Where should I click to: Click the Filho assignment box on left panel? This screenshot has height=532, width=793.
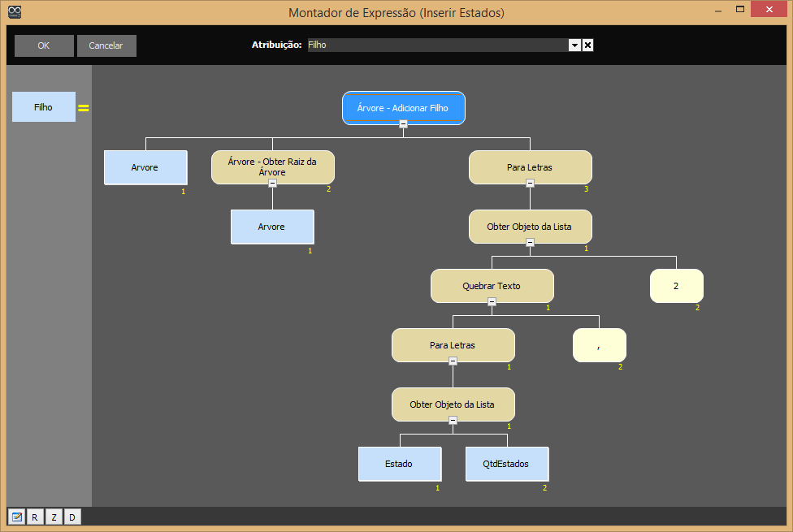click(x=43, y=106)
